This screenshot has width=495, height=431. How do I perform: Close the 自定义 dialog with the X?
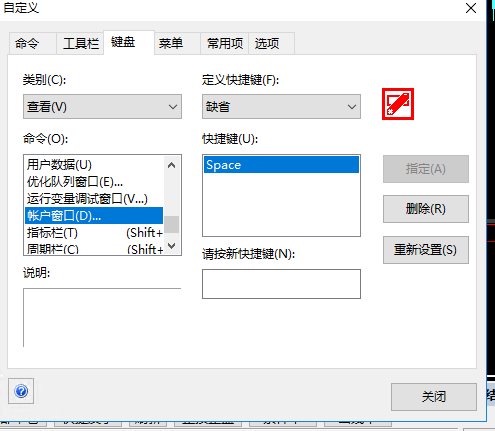(471, 8)
